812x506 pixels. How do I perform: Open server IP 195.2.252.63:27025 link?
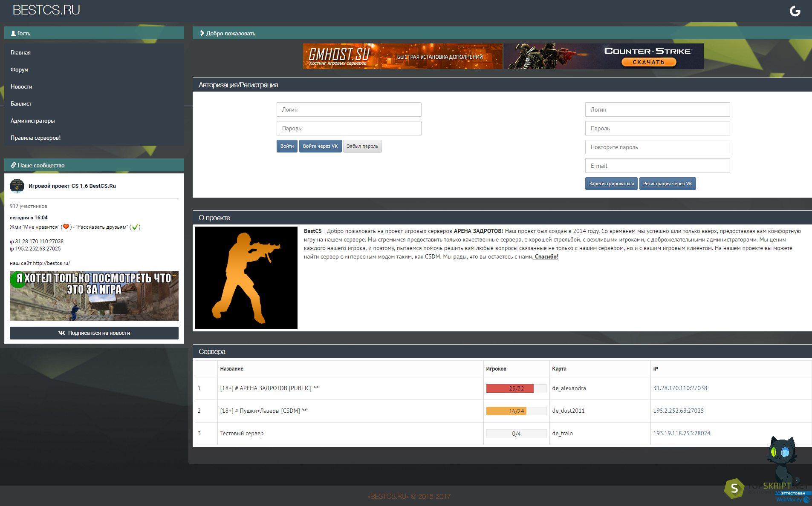point(679,411)
